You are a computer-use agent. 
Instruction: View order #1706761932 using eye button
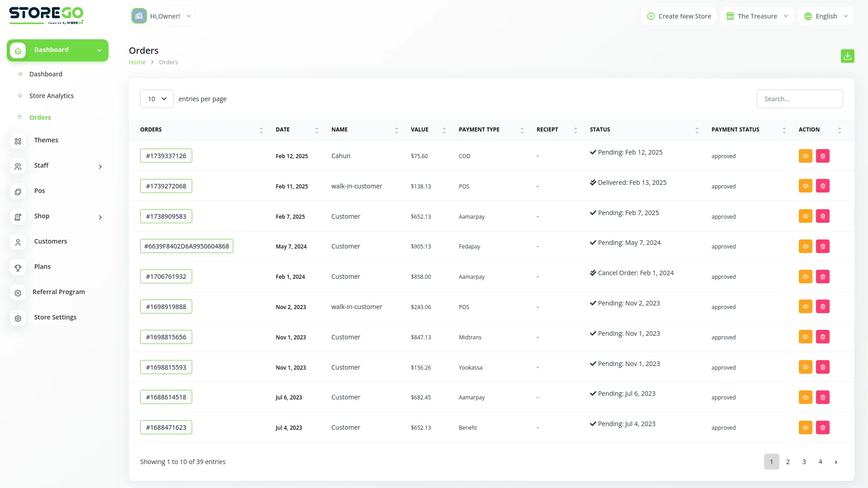coord(805,277)
